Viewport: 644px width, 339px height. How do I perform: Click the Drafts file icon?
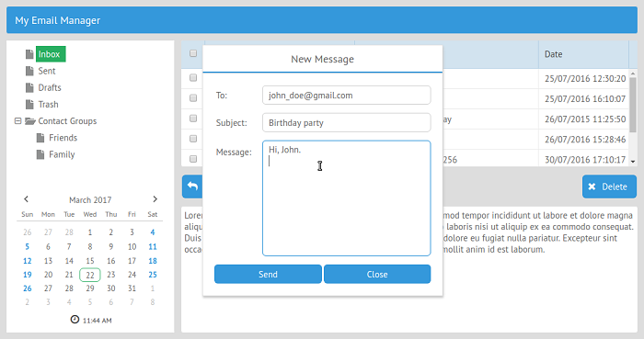29,87
